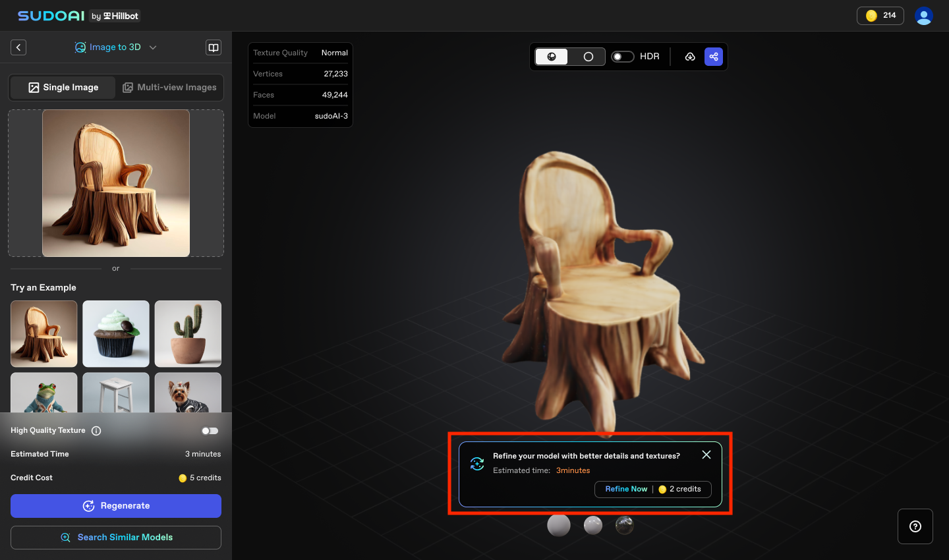Click the 'by Hillbot' logo link
This screenshot has width=949, height=560.
[x=115, y=16]
